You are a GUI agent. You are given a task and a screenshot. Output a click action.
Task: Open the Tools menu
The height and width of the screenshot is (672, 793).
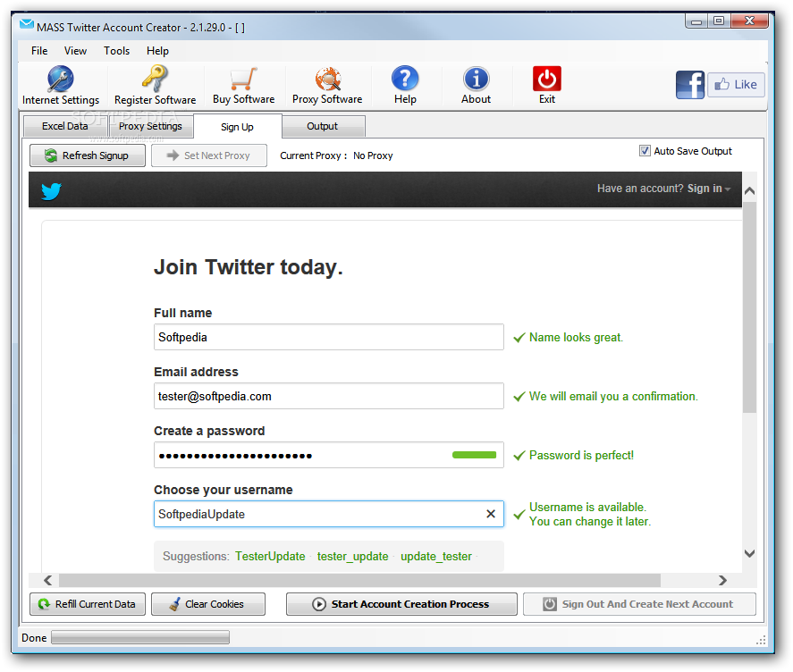point(117,51)
